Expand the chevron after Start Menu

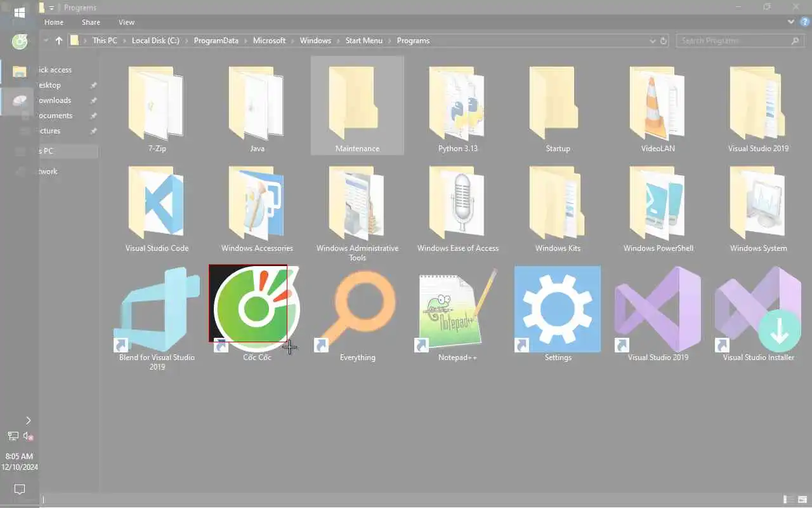click(390, 41)
